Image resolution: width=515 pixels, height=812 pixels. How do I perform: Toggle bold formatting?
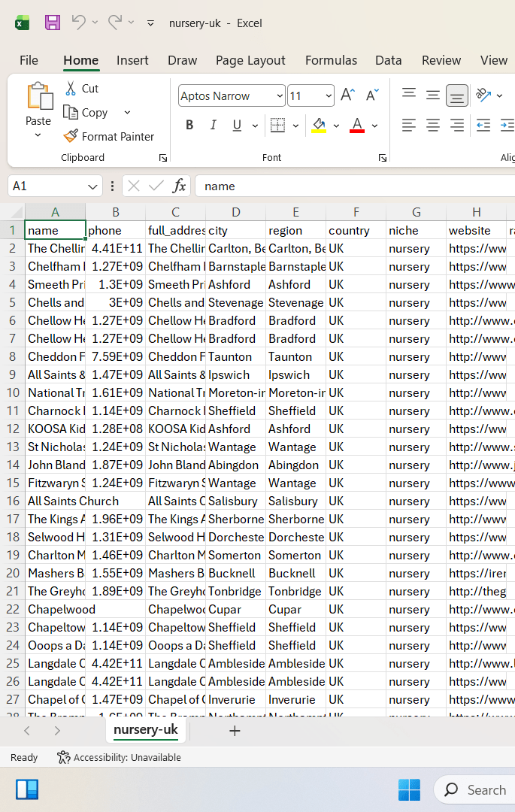[189, 125]
